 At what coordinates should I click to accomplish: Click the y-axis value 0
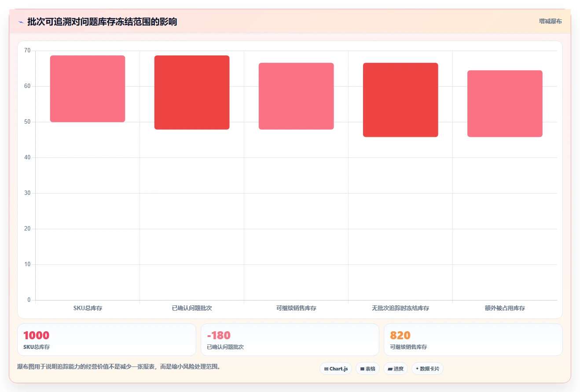click(x=29, y=300)
